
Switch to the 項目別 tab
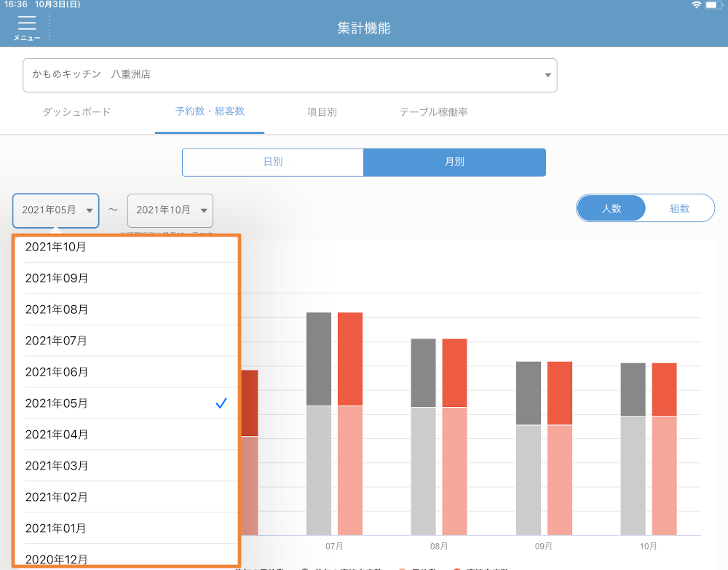322,112
